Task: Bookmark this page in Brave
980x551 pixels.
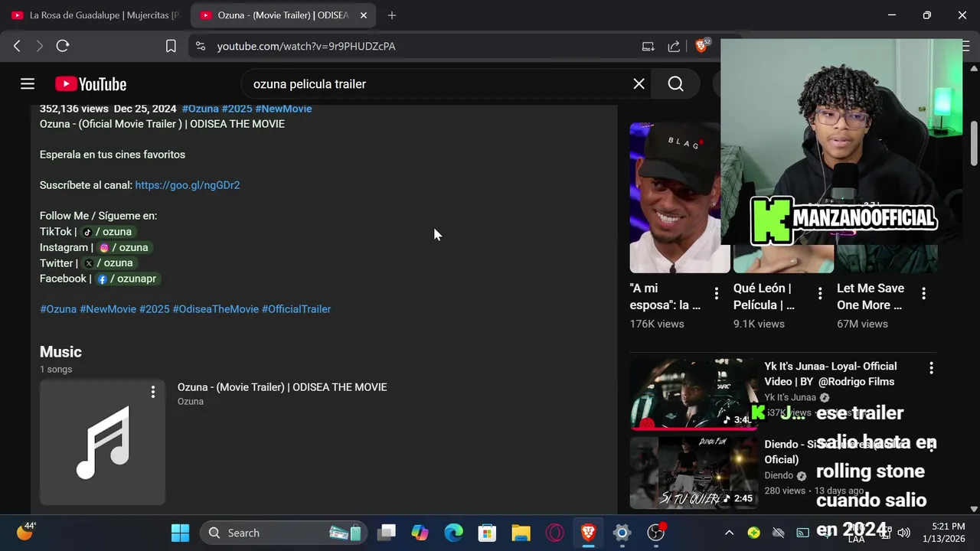Action: coord(171,46)
